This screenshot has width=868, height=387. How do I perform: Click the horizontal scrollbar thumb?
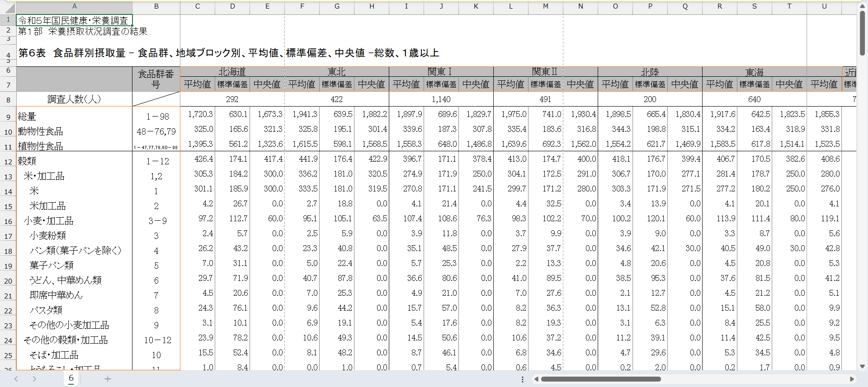(601, 379)
